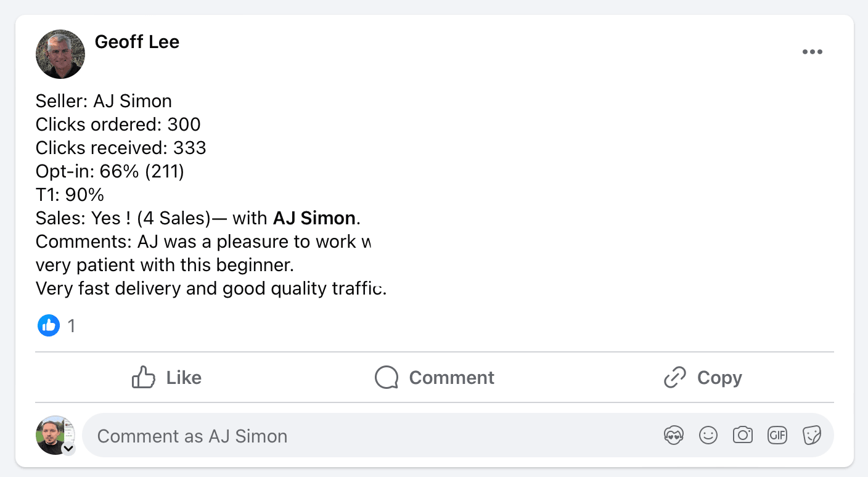
Task: Open Geoff Lee's profile name link
Action: [x=137, y=42]
